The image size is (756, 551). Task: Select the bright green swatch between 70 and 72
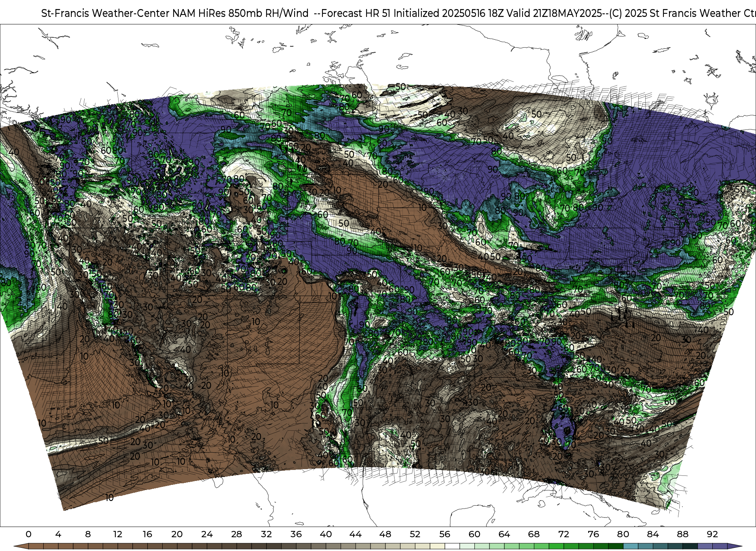pyautogui.click(x=556, y=546)
